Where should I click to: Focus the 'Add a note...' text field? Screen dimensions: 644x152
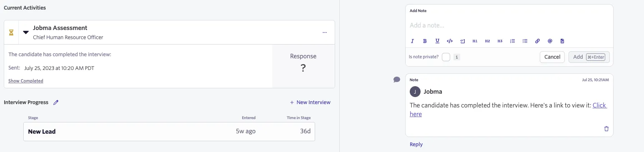[x=509, y=25]
